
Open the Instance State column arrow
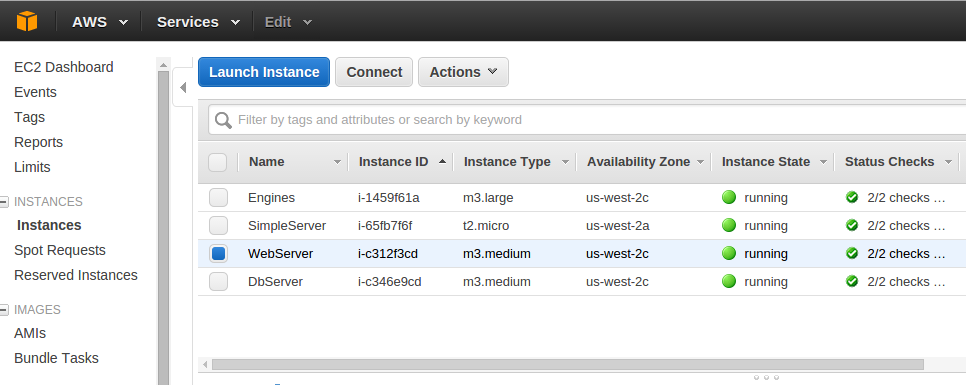coord(823,162)
